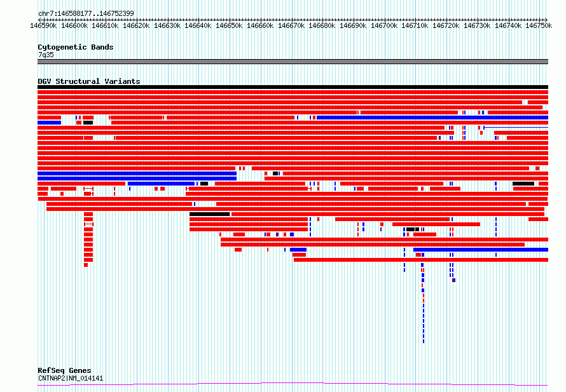
Task: Click the 146690k ruler label
Action: pos(353,25)
